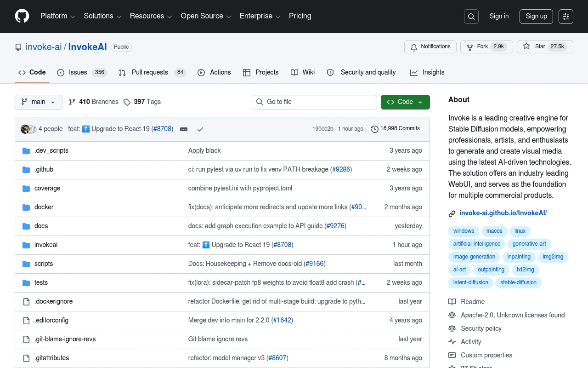This screenshot has height=368, width=588.
Task: Go to the GitHub homepage logo
Action: [x=22, y=16]
